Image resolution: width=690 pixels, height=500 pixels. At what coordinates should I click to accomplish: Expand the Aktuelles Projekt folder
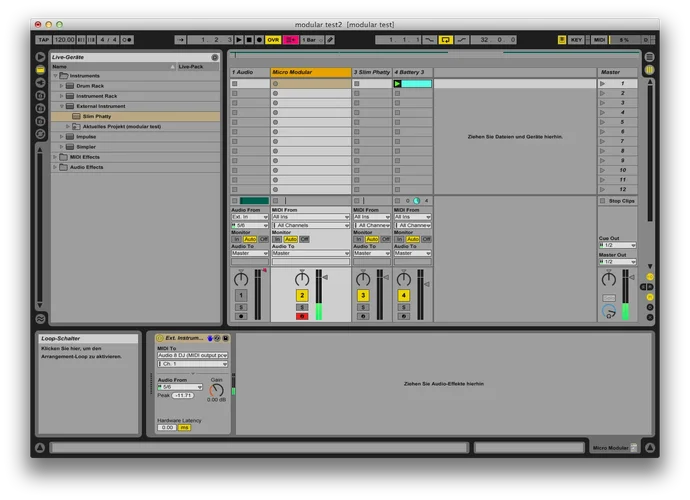[68, 126]
